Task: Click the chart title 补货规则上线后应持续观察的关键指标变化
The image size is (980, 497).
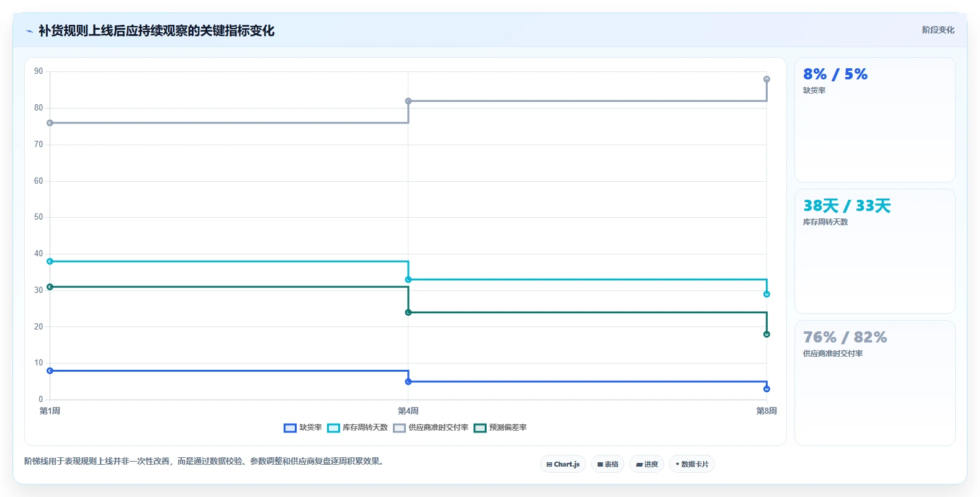Action: tap(156, 30)
